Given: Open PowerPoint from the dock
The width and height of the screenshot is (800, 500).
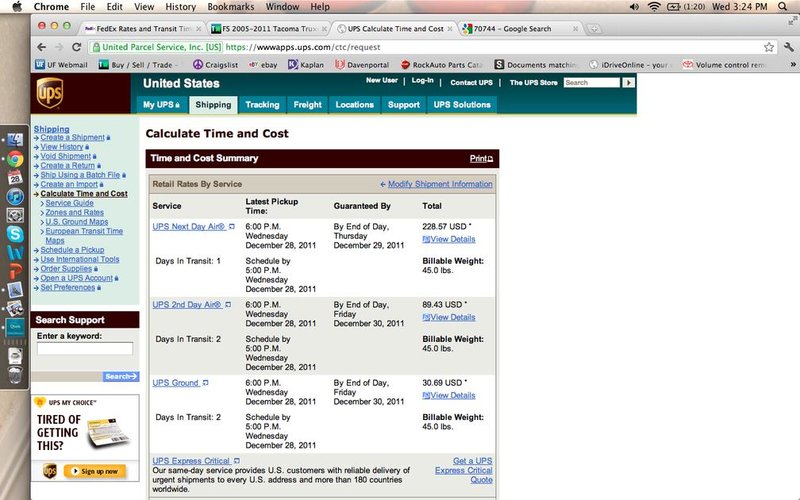Looking at the screenshot, I should pos(15,271).
